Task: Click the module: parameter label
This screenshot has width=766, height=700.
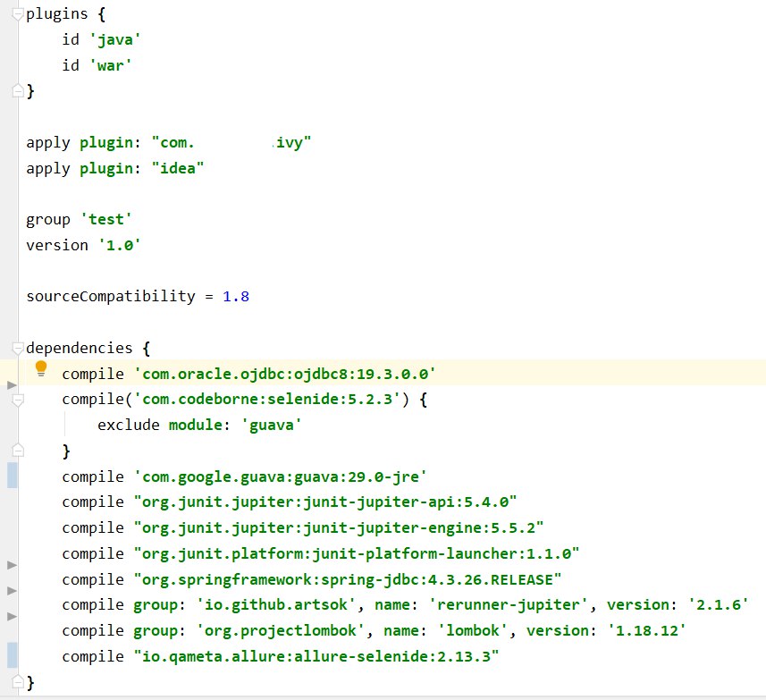Action: point(199,425)
